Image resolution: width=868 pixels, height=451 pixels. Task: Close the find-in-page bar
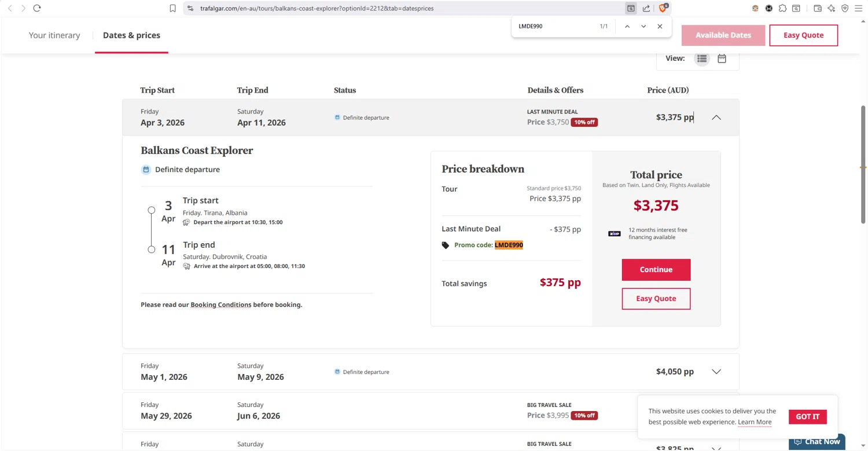(660, 26)
